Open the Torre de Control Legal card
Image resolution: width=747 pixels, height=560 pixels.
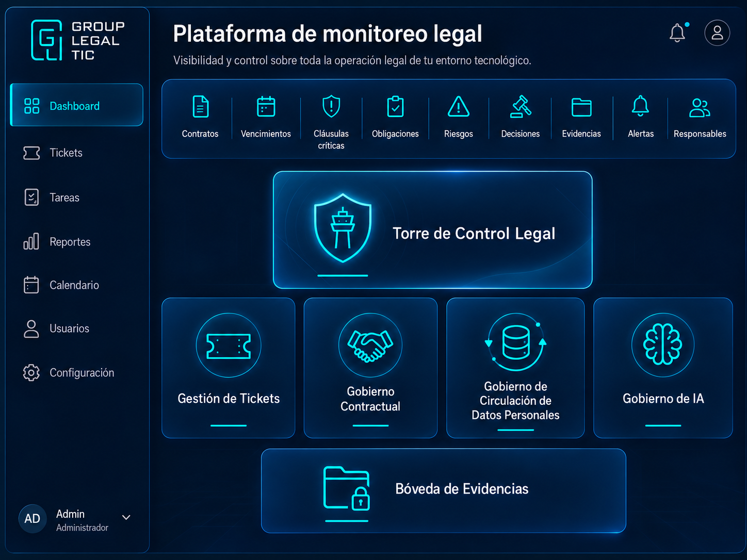point(433,230)
